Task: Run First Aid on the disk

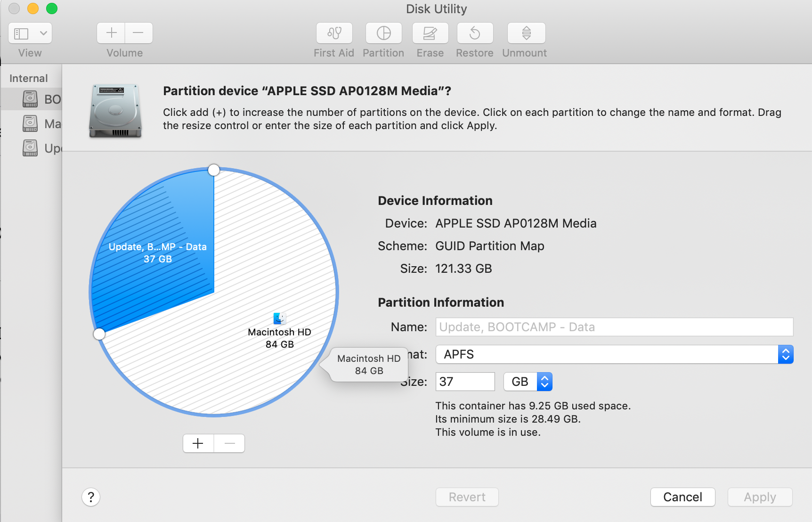Action: pyautogui.click(x=334, y=33)
